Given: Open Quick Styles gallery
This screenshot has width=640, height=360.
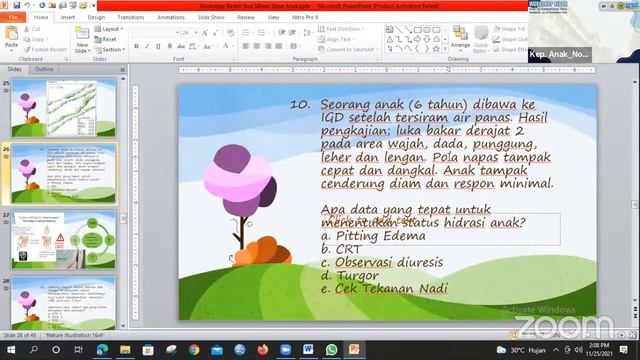Looking at the screenshot, I should pos(481,39).
